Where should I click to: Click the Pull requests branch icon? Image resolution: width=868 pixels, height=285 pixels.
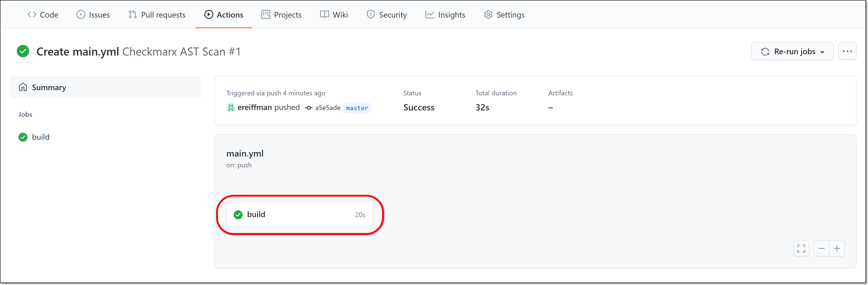tap(132, 14)
